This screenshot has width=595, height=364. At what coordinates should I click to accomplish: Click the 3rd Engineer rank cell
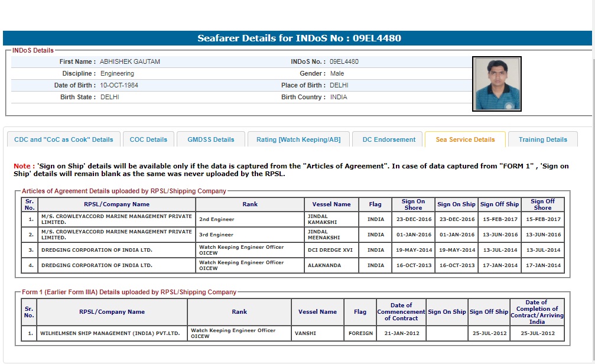click(x=249, y=235)
